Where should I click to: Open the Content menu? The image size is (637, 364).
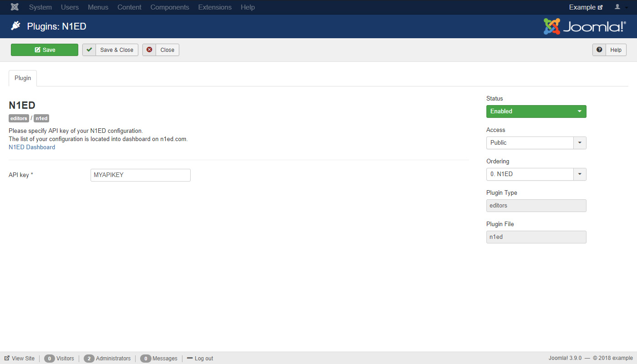[129, 7]
